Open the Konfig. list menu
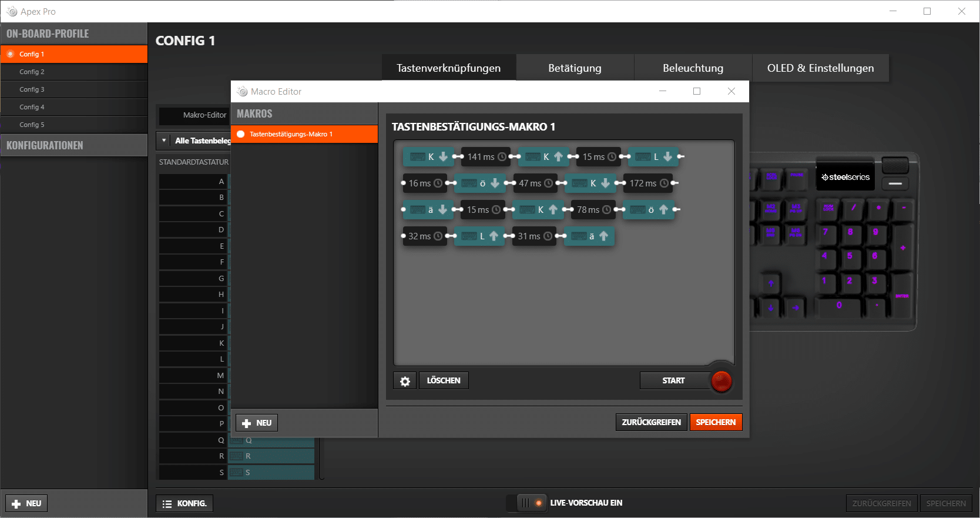 click(x=184, y=504)
